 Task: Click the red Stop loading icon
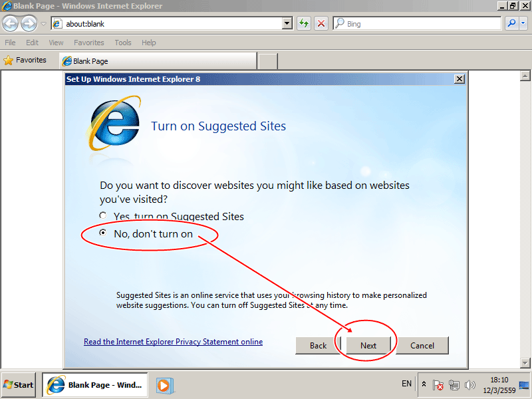pyautogui.click(x=321, y=23)
